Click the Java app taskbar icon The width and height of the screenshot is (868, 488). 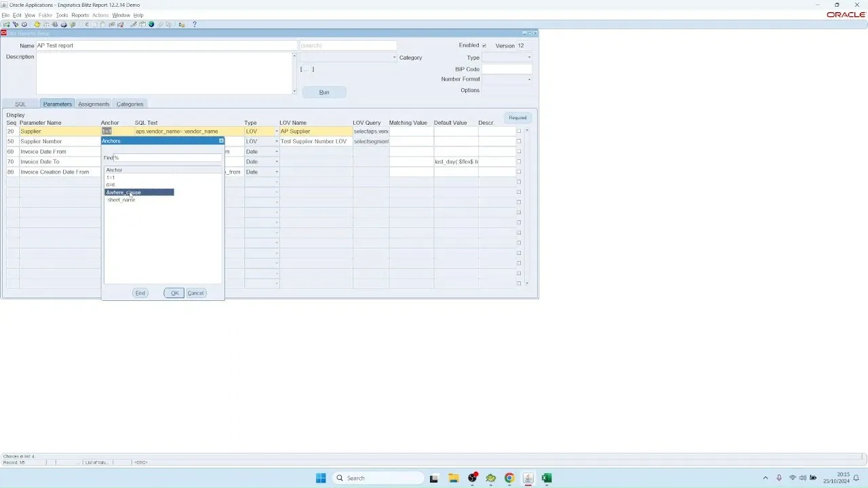pos(528,478)
